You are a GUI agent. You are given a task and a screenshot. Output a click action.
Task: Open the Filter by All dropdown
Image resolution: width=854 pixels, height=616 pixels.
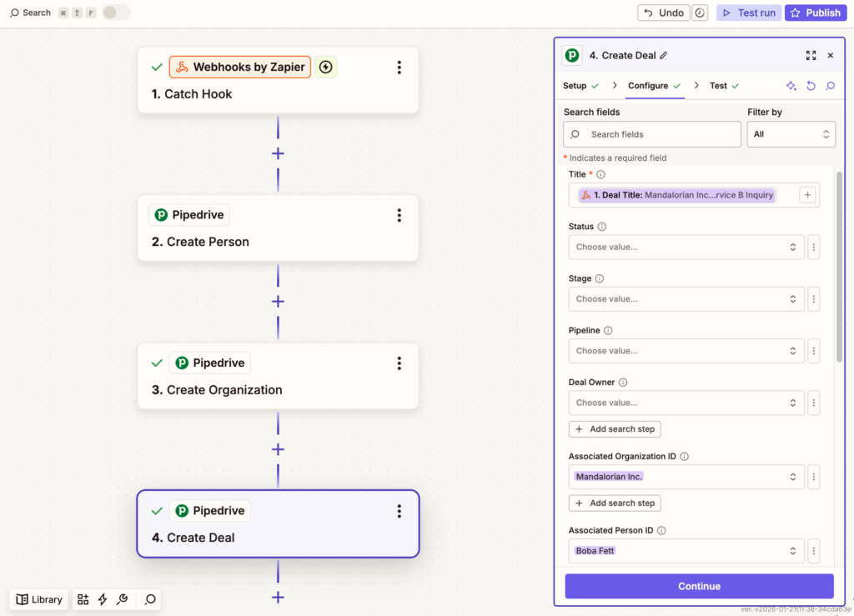(791, 133)
